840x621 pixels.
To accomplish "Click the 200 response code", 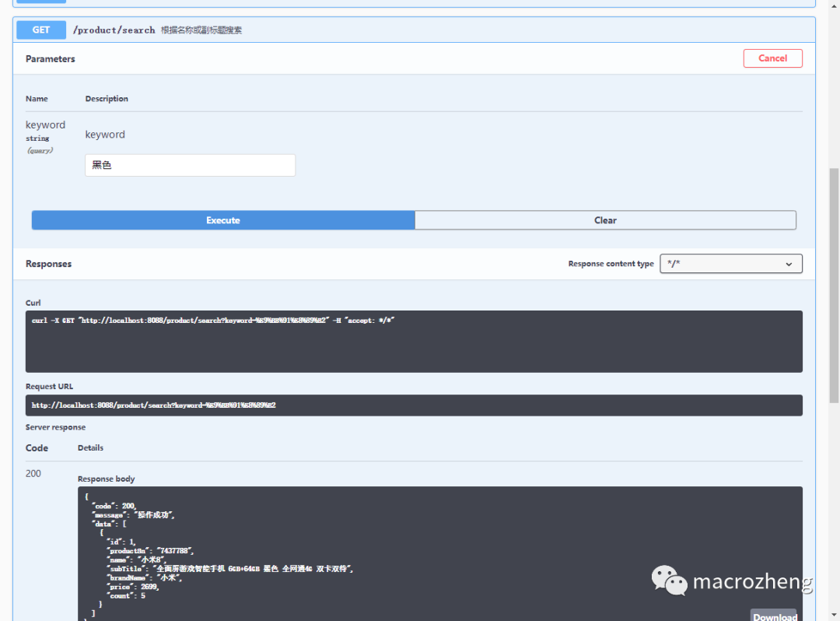I will tap(33, 474).
